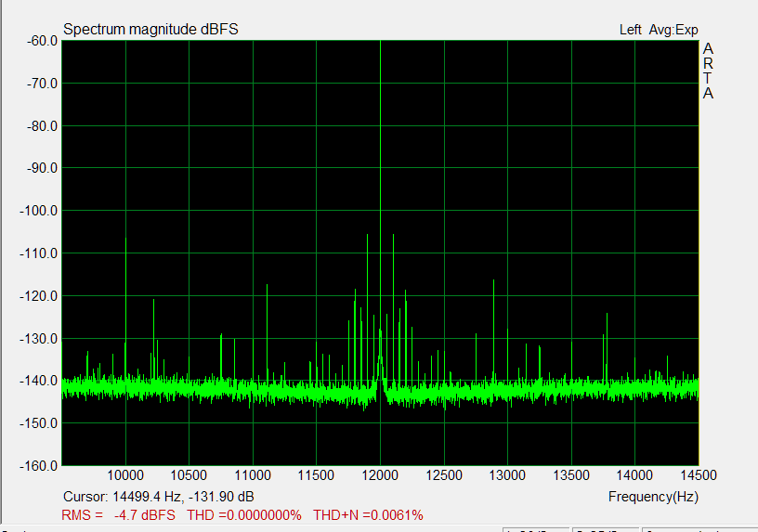The image size is (758, 532).
Task: Click the -110.0 y-axis label
Action: click(39, 253)
